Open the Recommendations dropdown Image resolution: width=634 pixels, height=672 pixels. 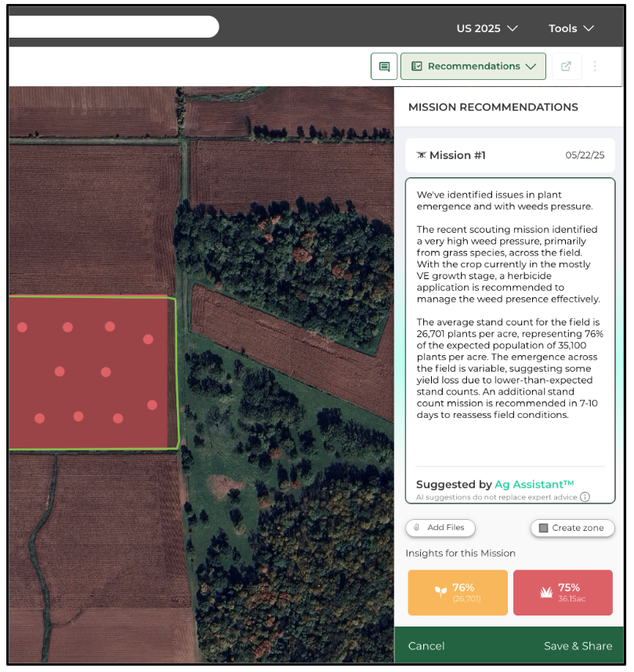tap(473, 67)
